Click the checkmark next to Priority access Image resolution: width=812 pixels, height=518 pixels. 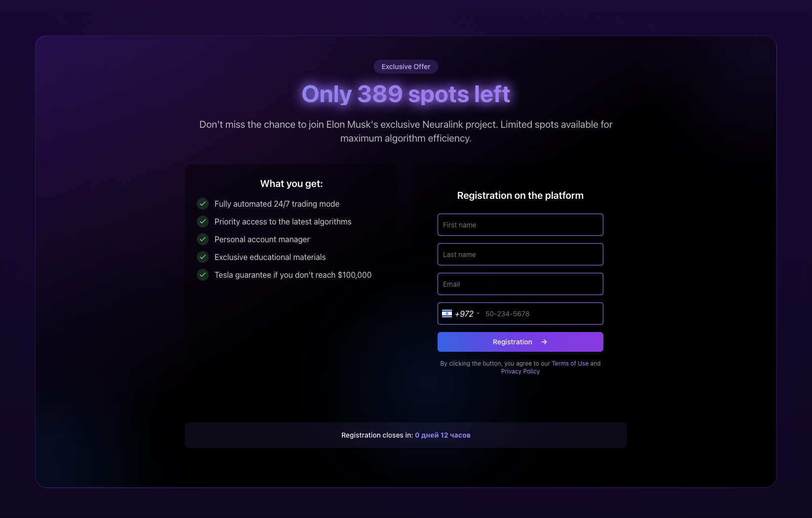pyautogui.click(x=203, y=222)
